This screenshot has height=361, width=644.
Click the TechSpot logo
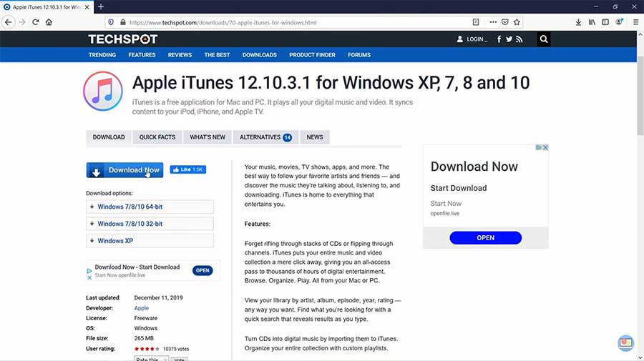click(123, 39)
